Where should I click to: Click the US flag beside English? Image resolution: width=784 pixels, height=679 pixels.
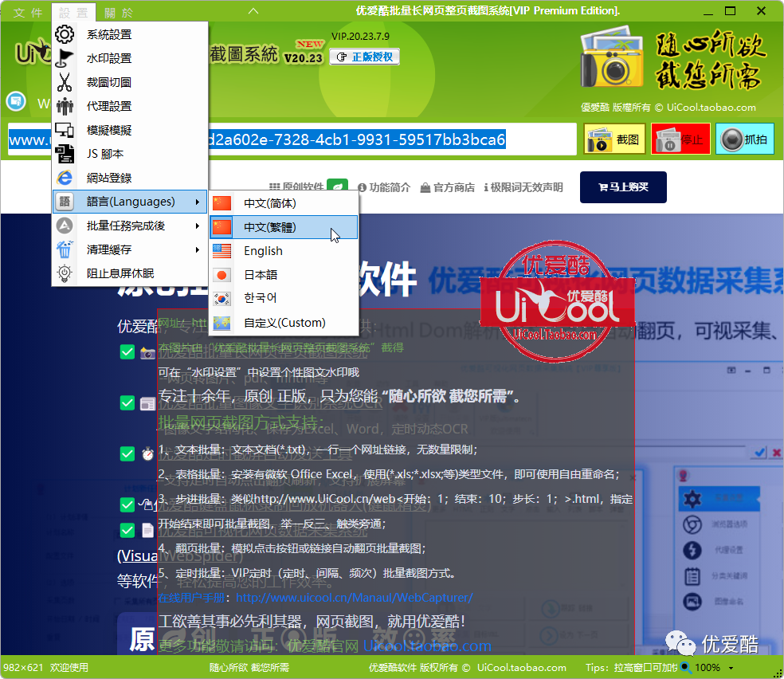[x=222, y=251]
